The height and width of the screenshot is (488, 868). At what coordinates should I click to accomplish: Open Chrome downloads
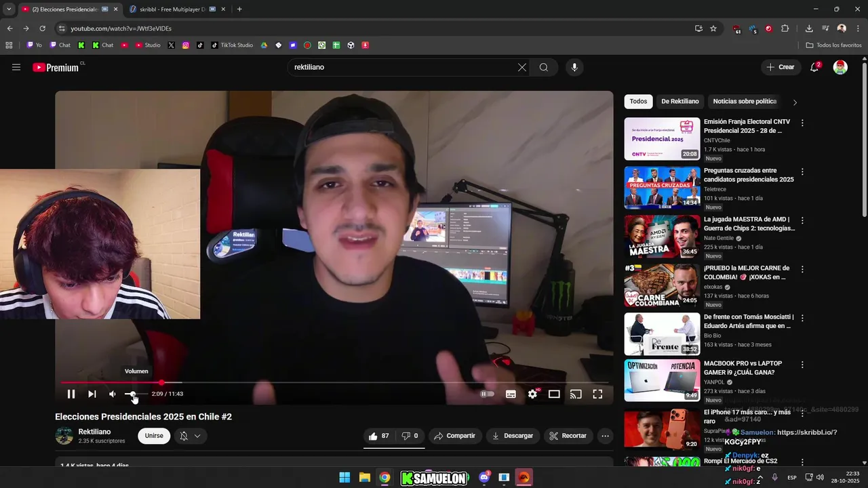(x=809, y=28)
